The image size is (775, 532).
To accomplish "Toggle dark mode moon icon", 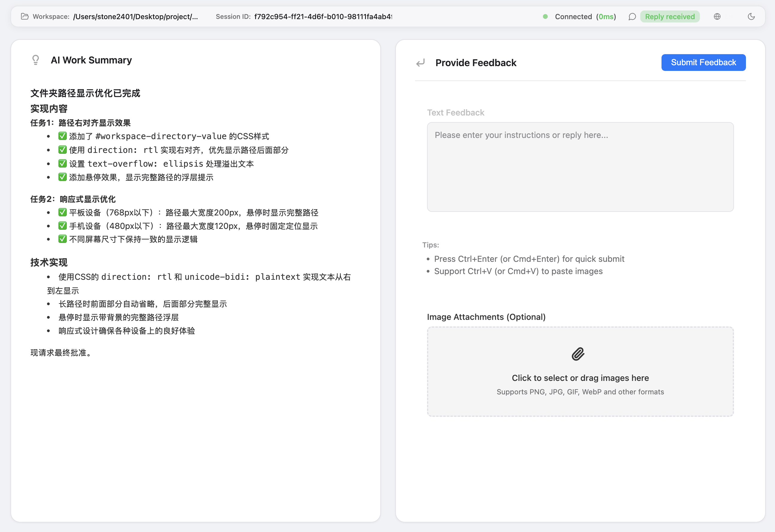I will [x=751, y=16].
